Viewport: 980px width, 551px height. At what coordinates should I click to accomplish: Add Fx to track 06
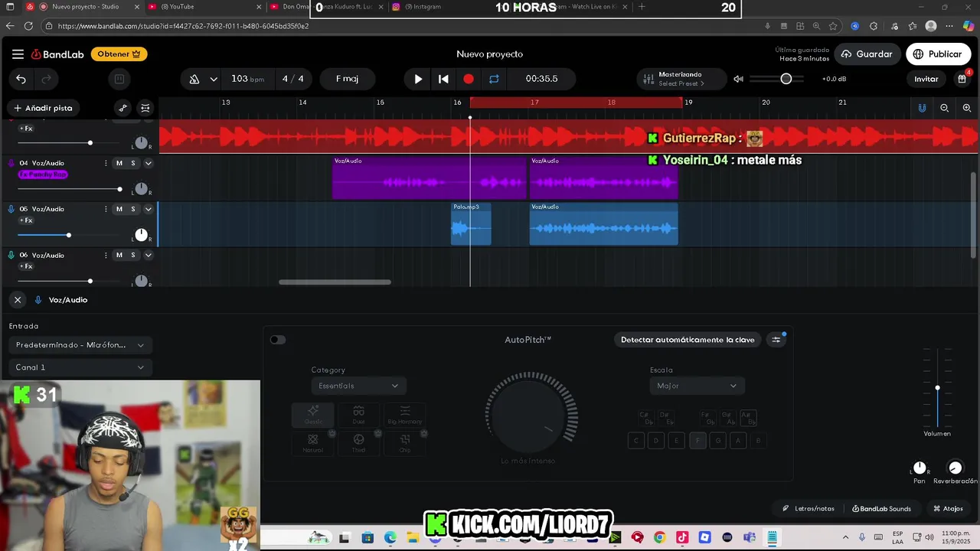click(x=26, y=266)
